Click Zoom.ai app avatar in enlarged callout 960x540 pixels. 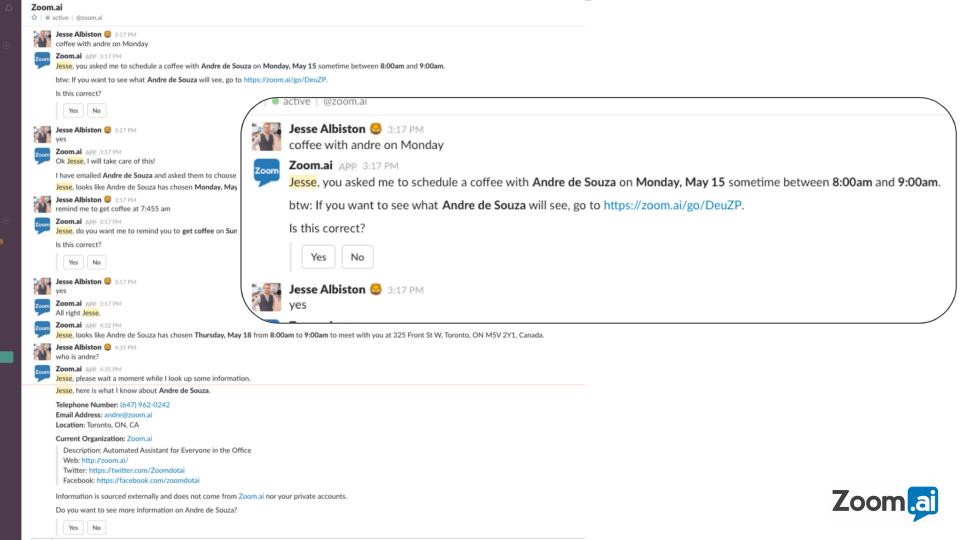(x=266, y=172)
